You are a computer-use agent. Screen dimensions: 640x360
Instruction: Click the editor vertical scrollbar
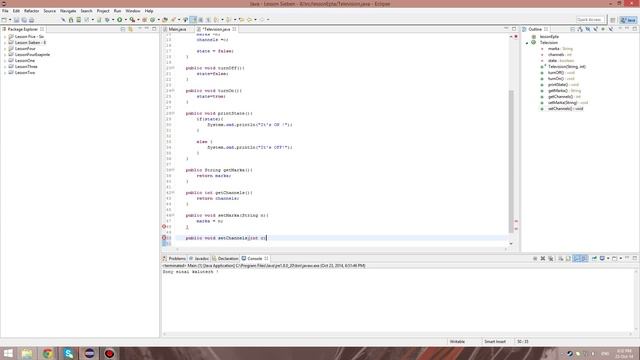[511, 161]
